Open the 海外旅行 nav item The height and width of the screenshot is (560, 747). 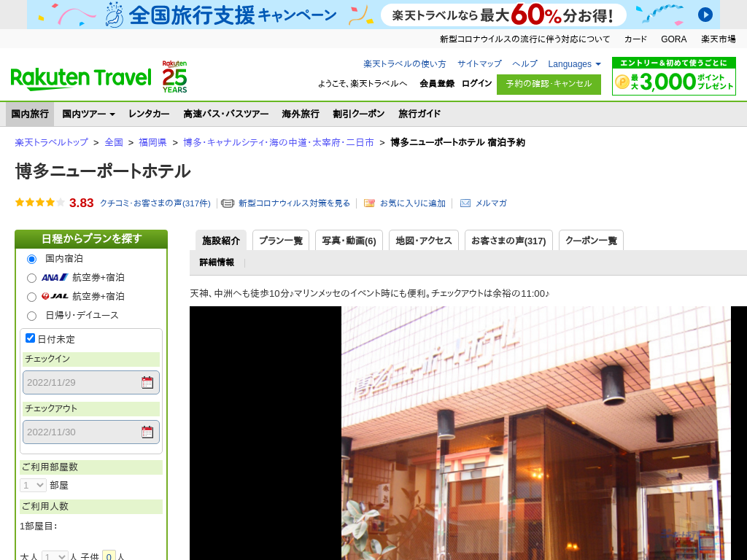click(301, 114)
